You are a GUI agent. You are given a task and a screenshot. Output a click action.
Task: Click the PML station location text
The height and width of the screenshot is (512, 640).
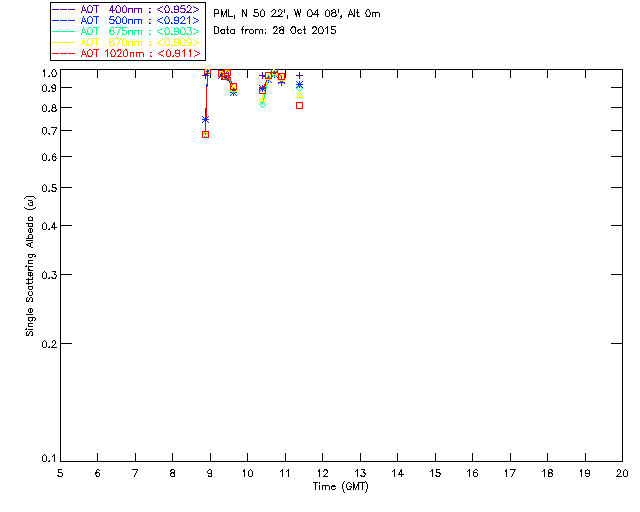click(x=297, y=14)
